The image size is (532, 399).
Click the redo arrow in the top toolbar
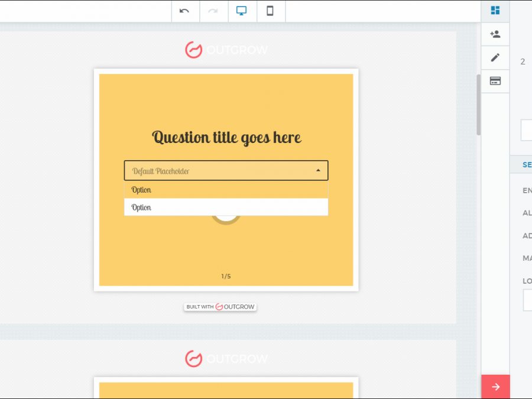213,11
